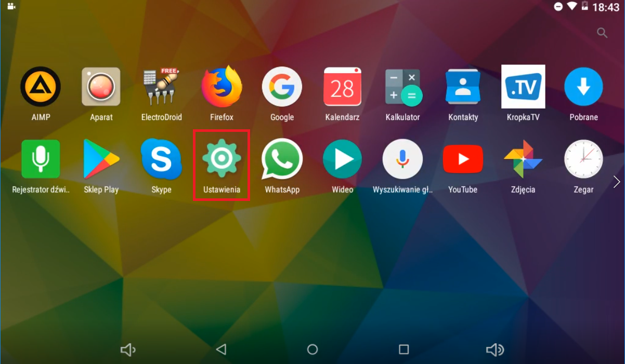This screenshot has height=364, width=625.
Task: Tap the 18:43 clock in status bar
Action: tap(606, 7)
